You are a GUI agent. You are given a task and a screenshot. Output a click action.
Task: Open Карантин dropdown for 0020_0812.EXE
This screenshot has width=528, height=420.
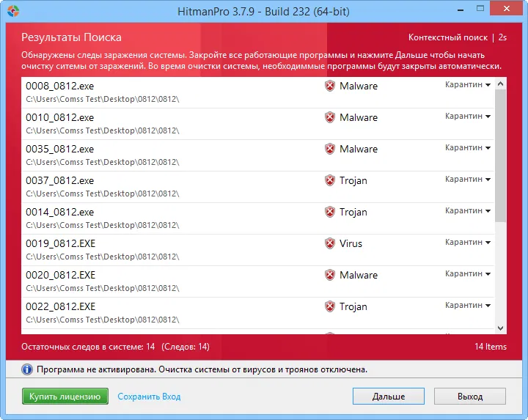[x=468, y=273]
